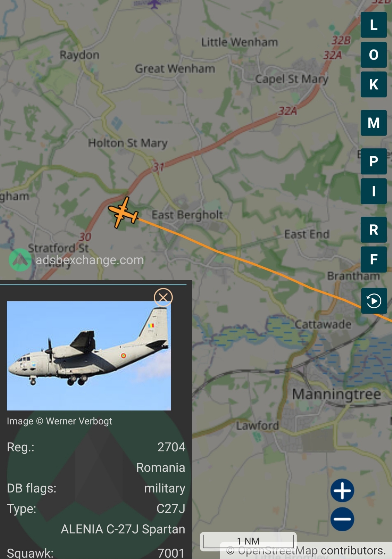Zoom in with the plus button
The height and width of the screenshot is (559, 392).
click(x=342, y=491)
